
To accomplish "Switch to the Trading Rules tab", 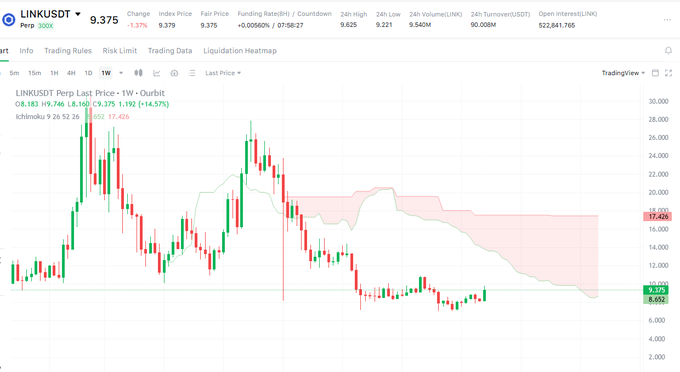I will 68,51.
